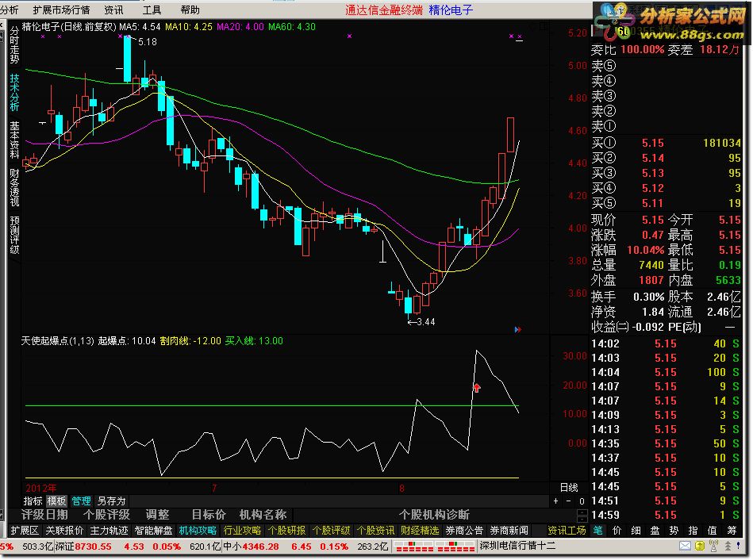The image size is (753, 560).
Task: Open the 分析 menu
Action: (9, 10)
